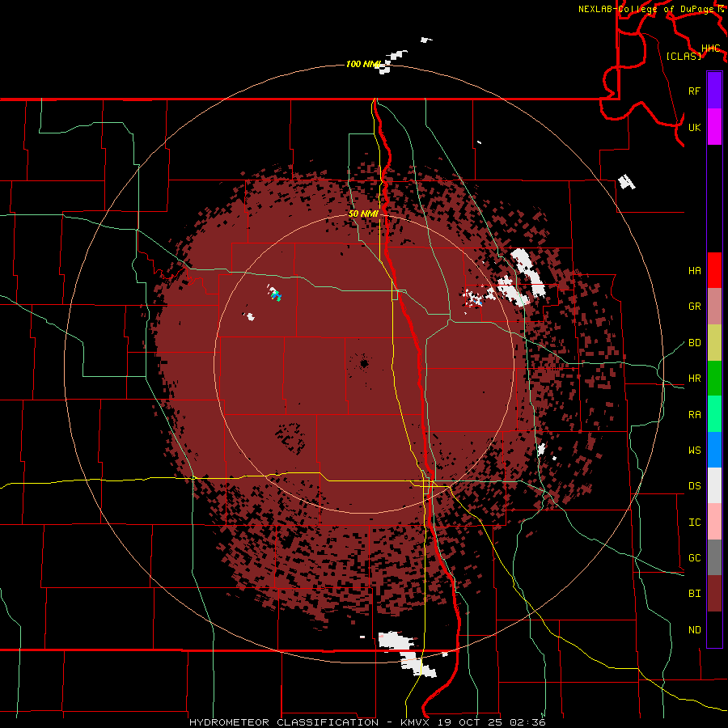The width and height of the screenshot is (728, 728).
Task: Click the ND black legend swatch
Action: pos(714,629)
